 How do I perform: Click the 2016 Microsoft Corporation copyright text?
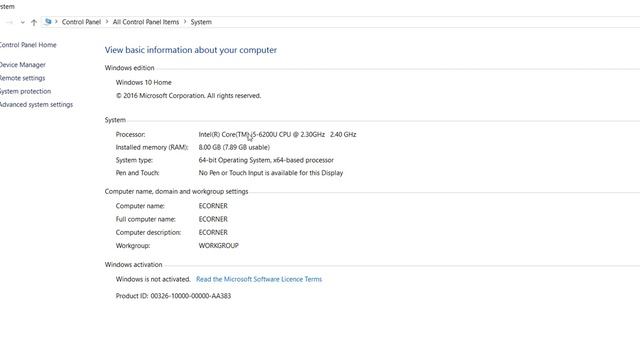click(x=188, y=96)
